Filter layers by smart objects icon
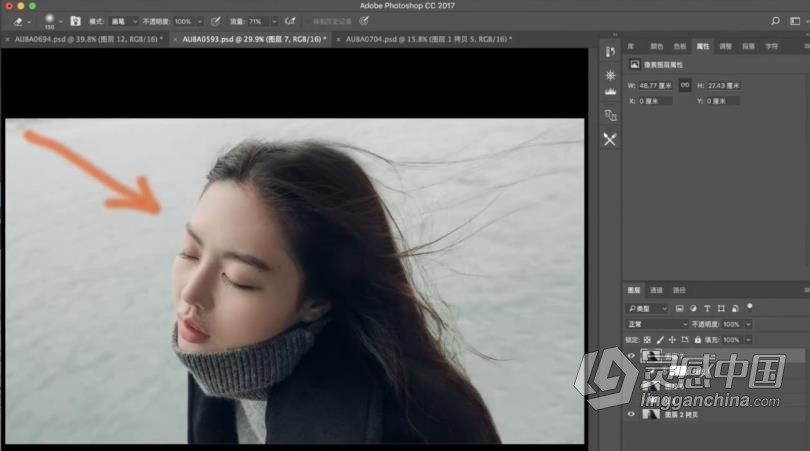Screen dimensions: 810x451 coord(735,308)
